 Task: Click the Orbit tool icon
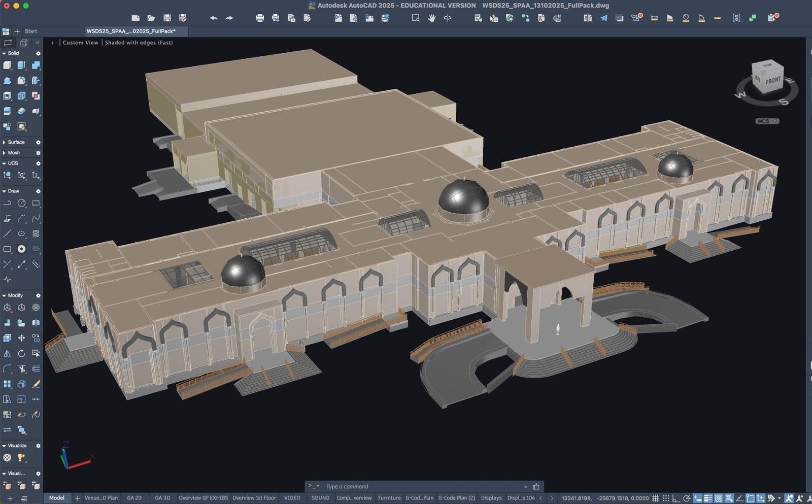[447, 18]
